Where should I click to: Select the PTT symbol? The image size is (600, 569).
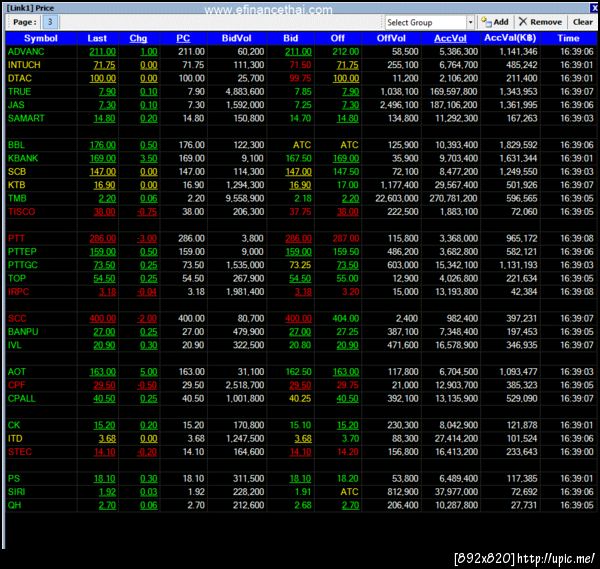click(16, 238)
